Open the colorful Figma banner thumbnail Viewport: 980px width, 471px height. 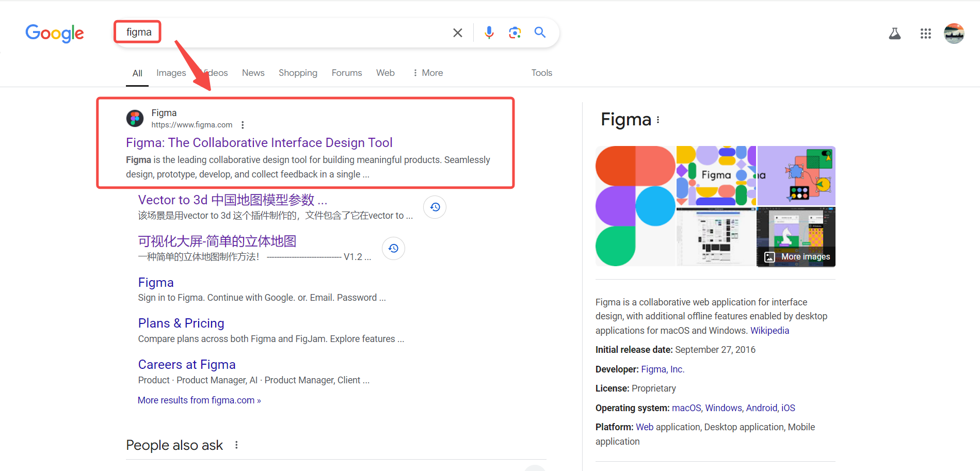tap(716, 175)
